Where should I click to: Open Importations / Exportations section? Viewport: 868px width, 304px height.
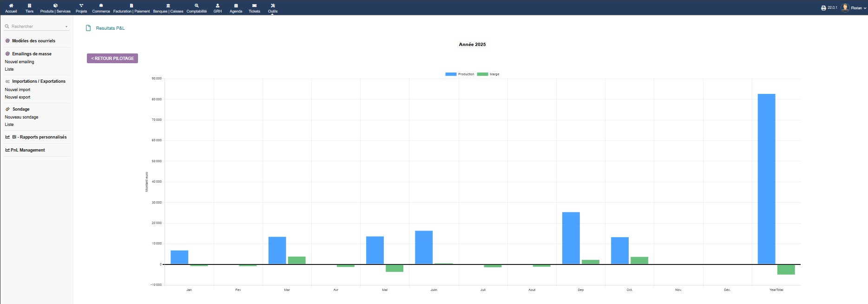coord(39,81)
